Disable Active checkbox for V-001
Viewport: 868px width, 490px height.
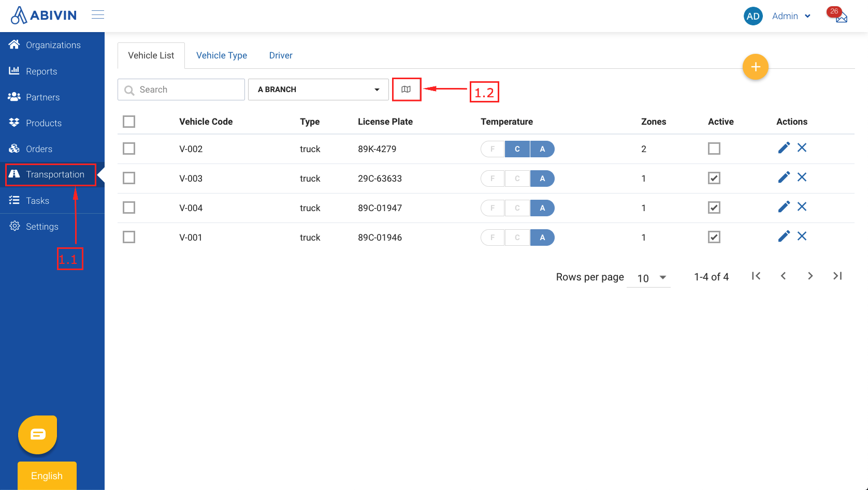714,237
